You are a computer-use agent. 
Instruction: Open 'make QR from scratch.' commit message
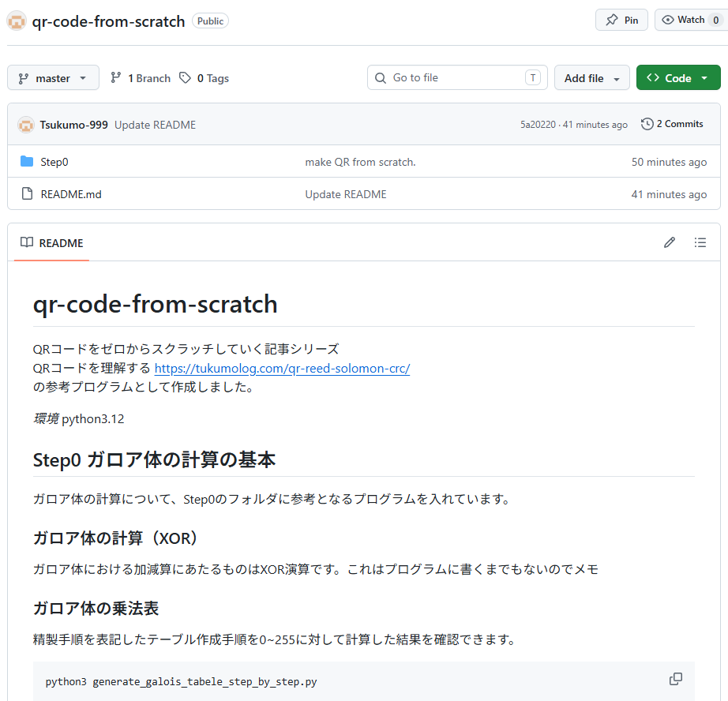coord(360,162)
